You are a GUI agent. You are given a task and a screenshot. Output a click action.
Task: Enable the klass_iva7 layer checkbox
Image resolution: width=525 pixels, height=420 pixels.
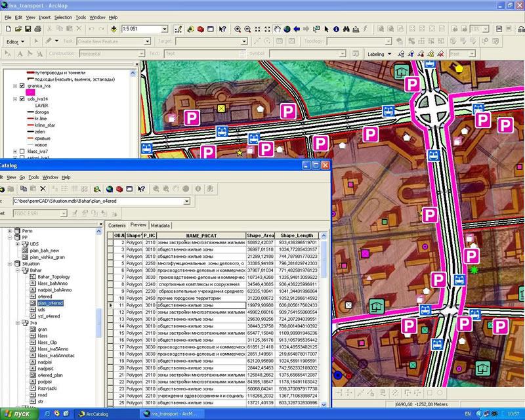tap(23, 152)
